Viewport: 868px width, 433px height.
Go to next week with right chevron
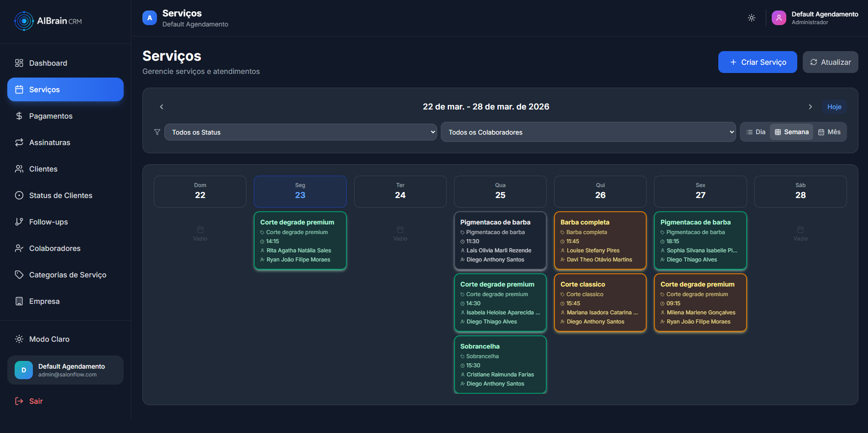(810, 107)
